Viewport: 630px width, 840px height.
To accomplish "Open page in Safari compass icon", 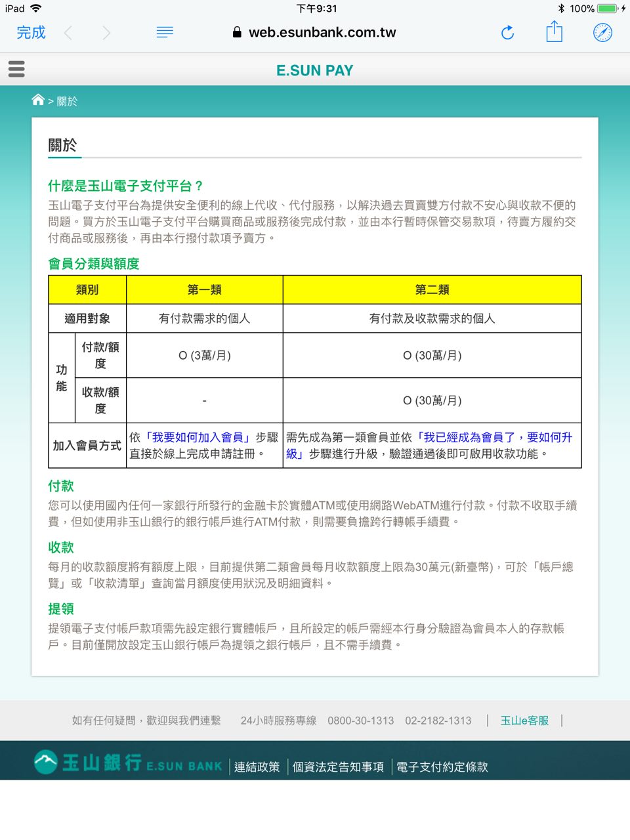I will coord(602,33).
